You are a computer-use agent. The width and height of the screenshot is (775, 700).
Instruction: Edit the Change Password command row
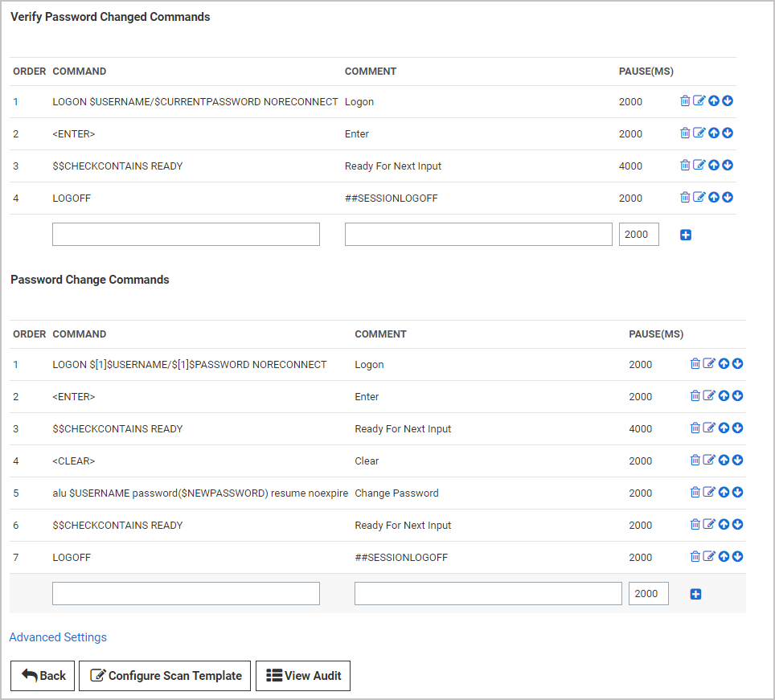(709, 493)
